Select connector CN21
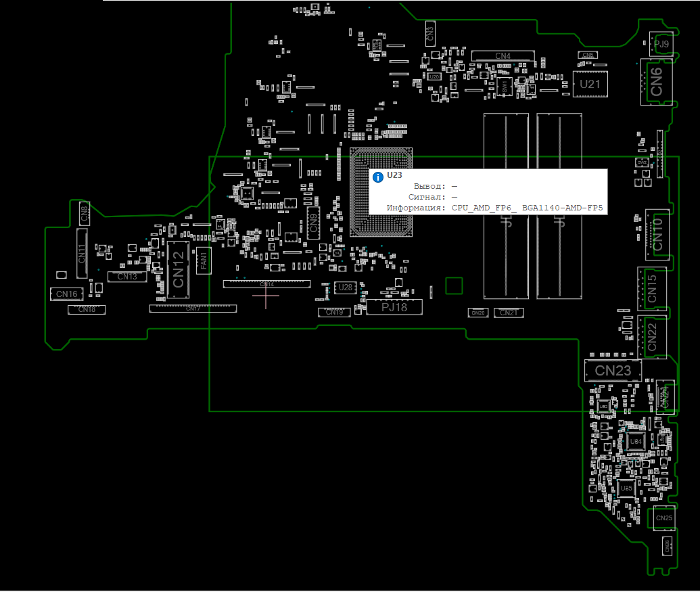 [x=509, y=313]
